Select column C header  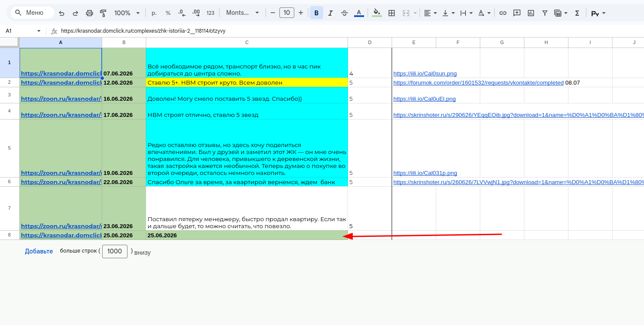click(x=247, y=42)
